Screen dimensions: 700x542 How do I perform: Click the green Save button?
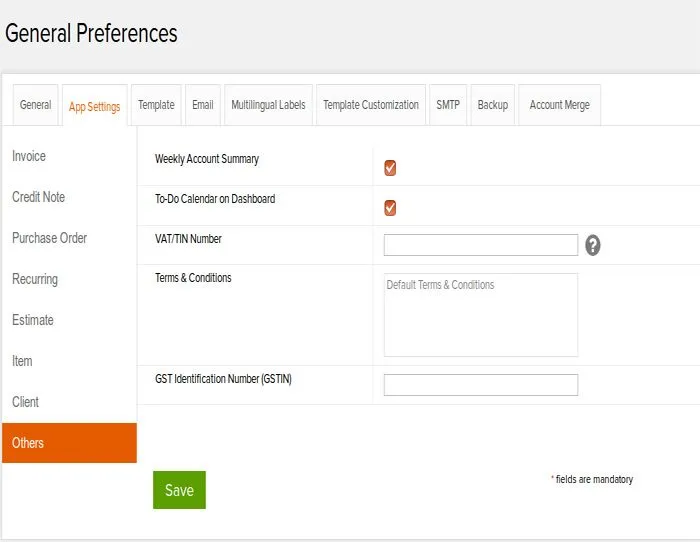click(x=179, y=490)
